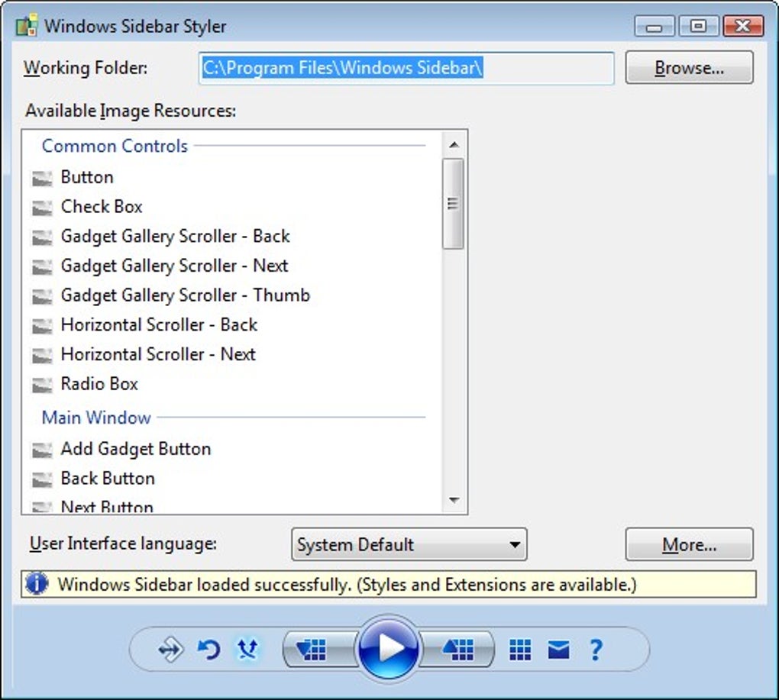
Task: Click the image icon beside Radio Box
Action: [42, 385]
